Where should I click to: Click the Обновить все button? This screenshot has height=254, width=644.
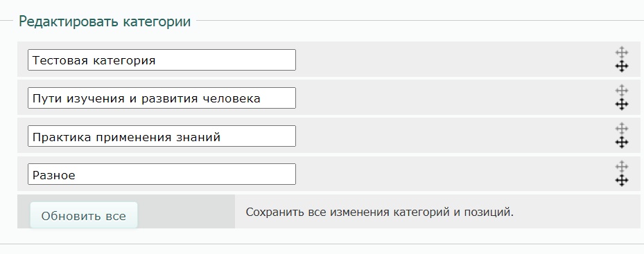click(x=84, y=215)
